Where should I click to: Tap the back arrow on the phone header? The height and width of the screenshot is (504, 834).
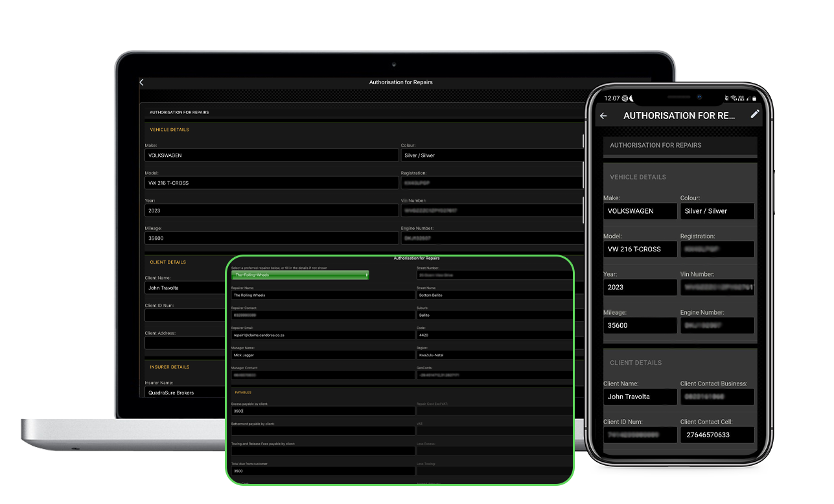click(603, 116)
